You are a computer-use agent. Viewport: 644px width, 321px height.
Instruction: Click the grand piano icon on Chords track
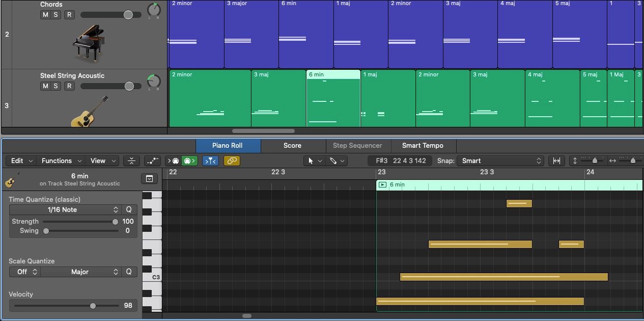[88, 43]
